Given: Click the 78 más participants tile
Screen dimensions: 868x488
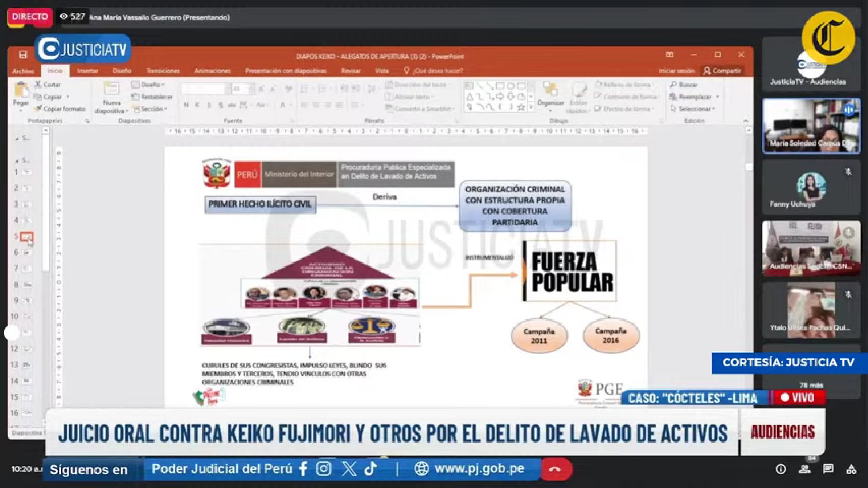Looking at the screenshot, I should pos(811,372).
